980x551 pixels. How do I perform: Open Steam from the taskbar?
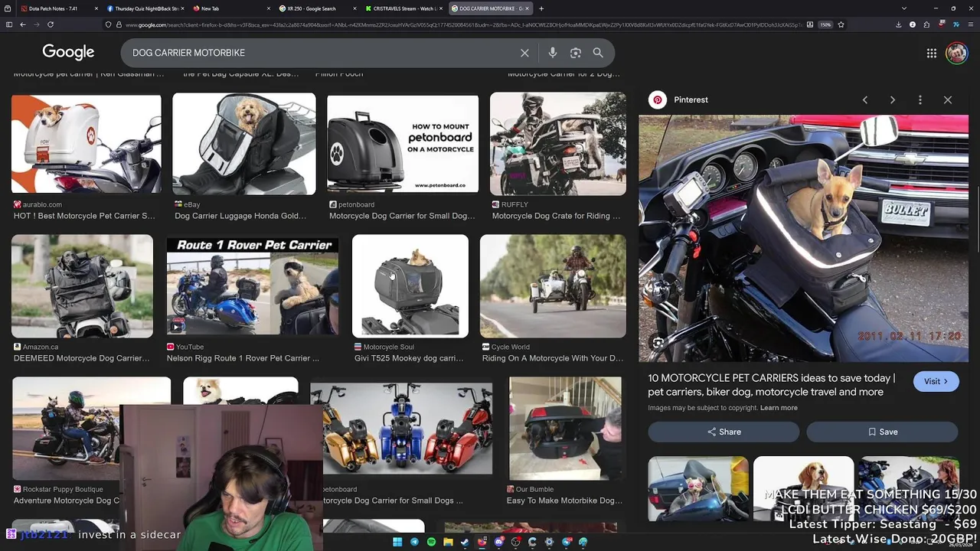point(465,542)
